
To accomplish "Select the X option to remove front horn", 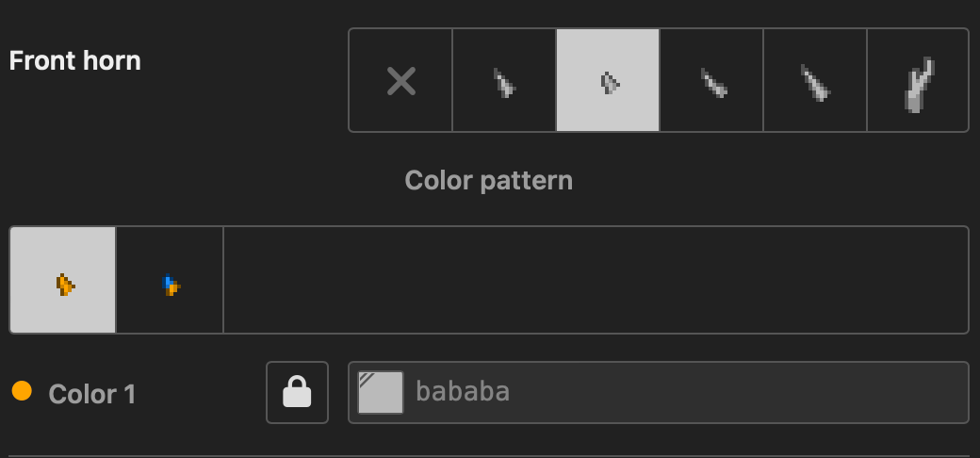I will (x=400, y=80).
